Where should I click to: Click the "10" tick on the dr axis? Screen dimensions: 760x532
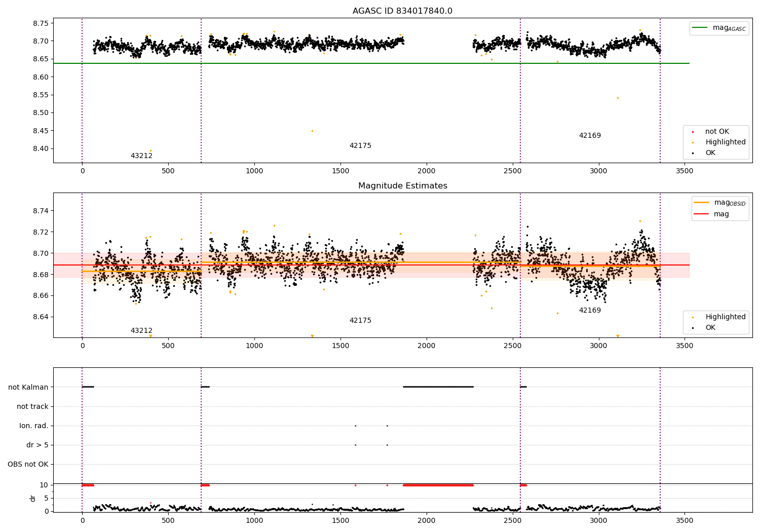[x=44, y=485]
